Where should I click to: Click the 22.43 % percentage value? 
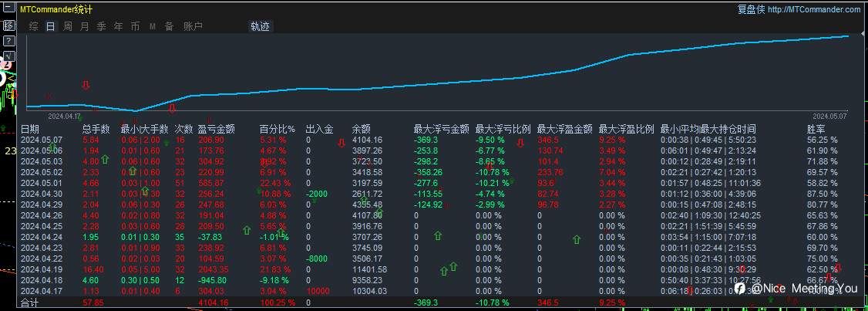274,183
